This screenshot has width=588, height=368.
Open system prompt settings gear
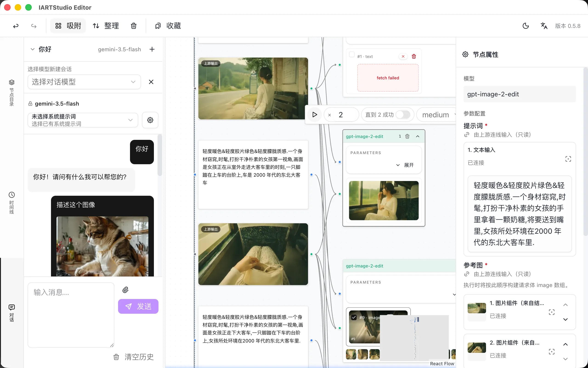click(150, 120)
